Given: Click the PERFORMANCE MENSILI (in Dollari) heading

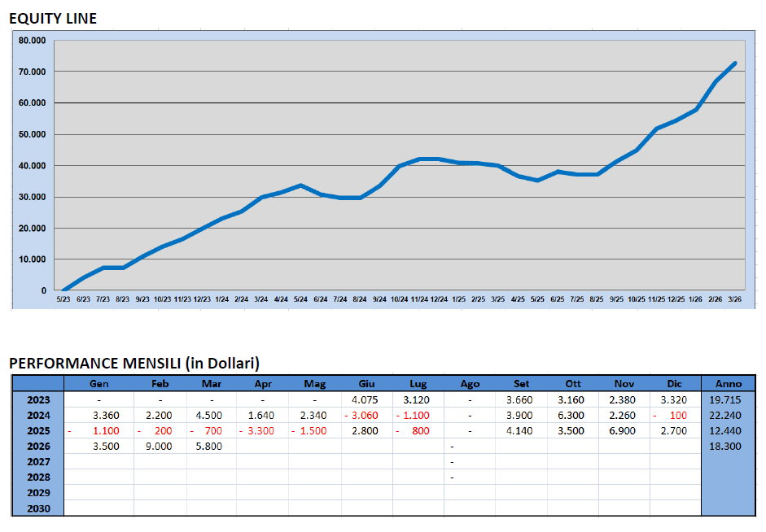Looking at the screenshot, I should 134,363.
